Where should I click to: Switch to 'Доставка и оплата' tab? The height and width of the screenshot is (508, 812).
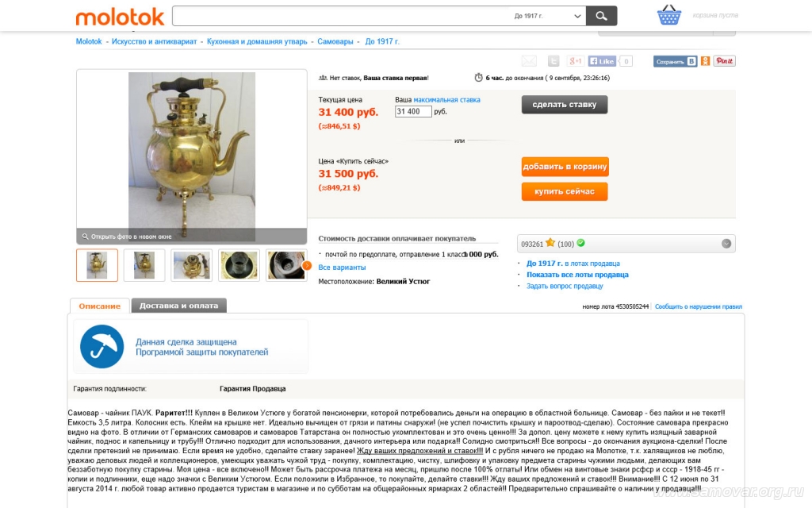178,306
